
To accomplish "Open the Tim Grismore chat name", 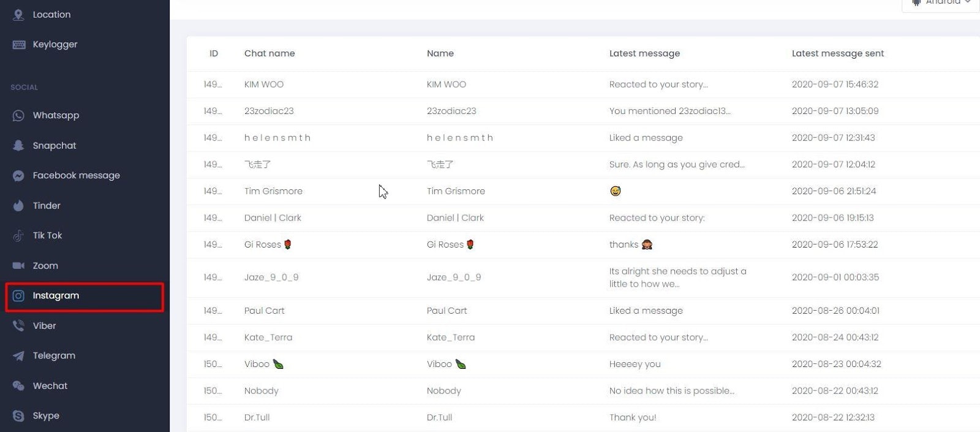I will coord(273,191).
